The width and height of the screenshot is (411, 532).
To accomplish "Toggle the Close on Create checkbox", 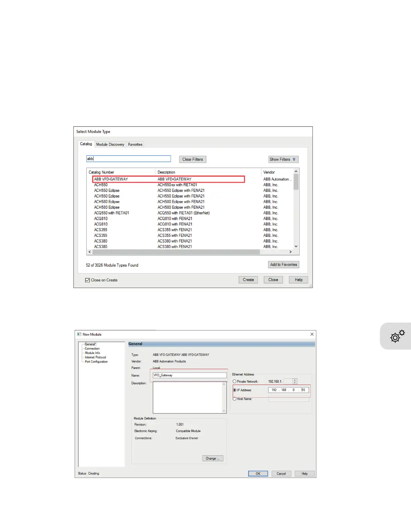I will [87, 280].
